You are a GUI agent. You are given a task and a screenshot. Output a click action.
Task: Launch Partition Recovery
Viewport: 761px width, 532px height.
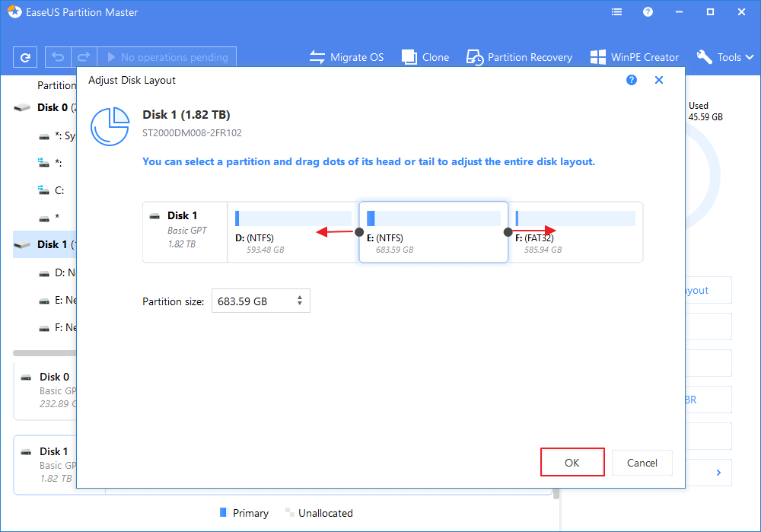click(x=519, y=56)
